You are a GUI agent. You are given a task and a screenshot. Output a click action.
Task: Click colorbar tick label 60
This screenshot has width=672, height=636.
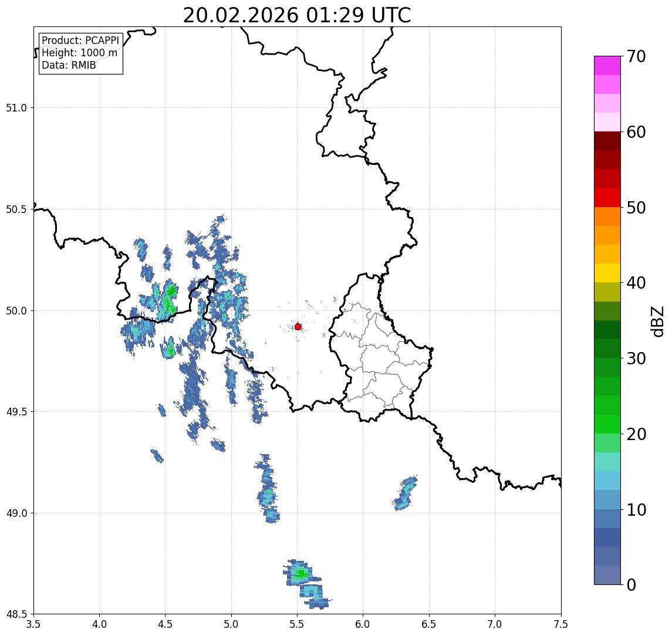click(636, 132)
